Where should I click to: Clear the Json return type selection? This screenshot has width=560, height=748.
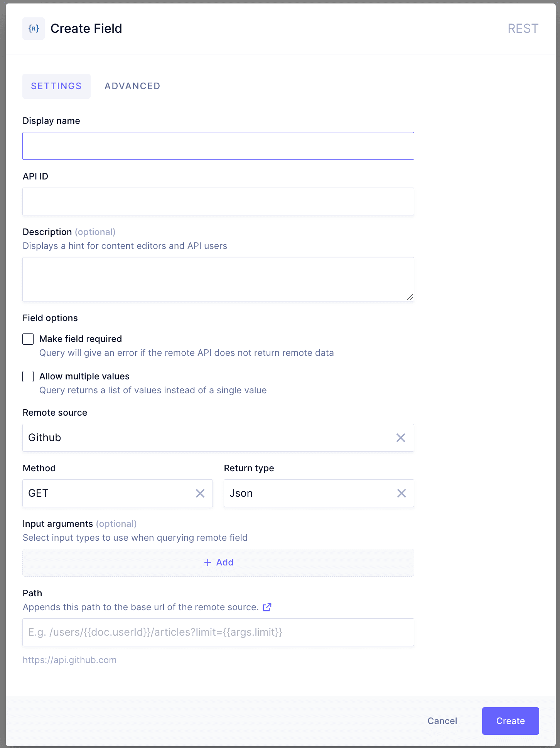coord(401,493)
